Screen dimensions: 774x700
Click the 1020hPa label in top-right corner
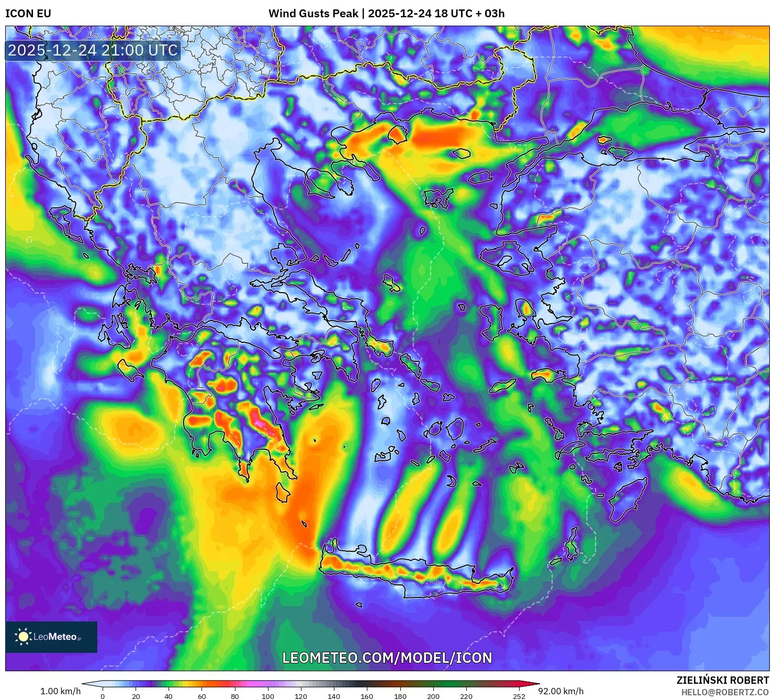[x=734, y=32]
